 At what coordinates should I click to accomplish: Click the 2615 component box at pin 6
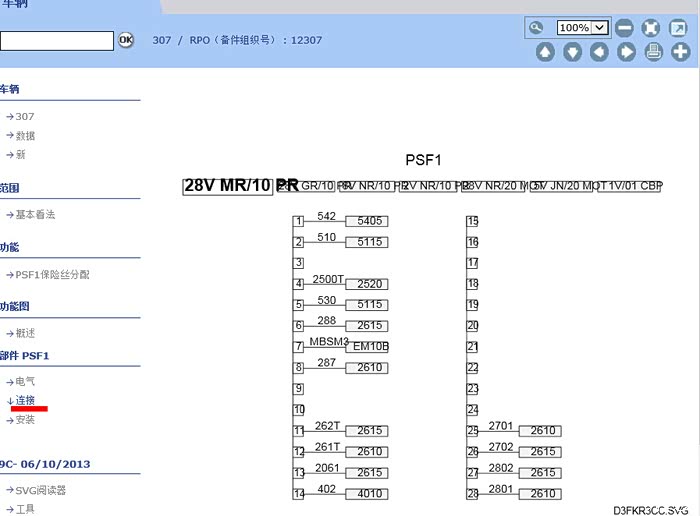(367, 326)
